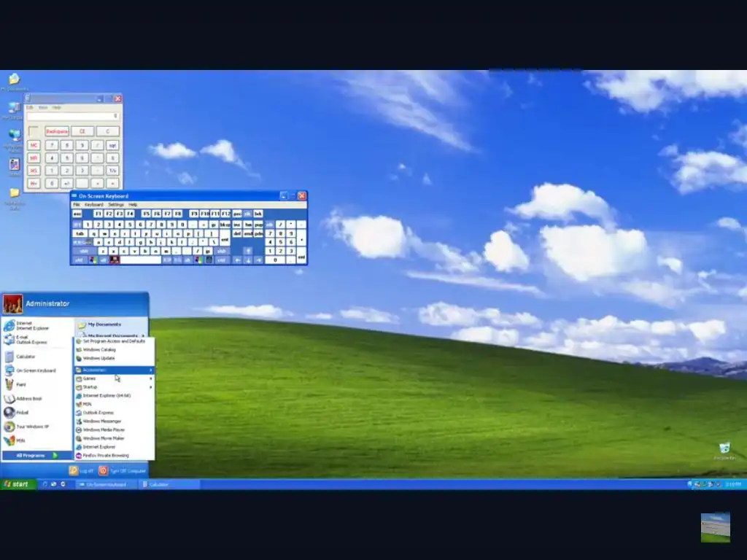
Task: Open My Documents in Start menu right pane
Action: pyautogui.click(x=104, y=324)
